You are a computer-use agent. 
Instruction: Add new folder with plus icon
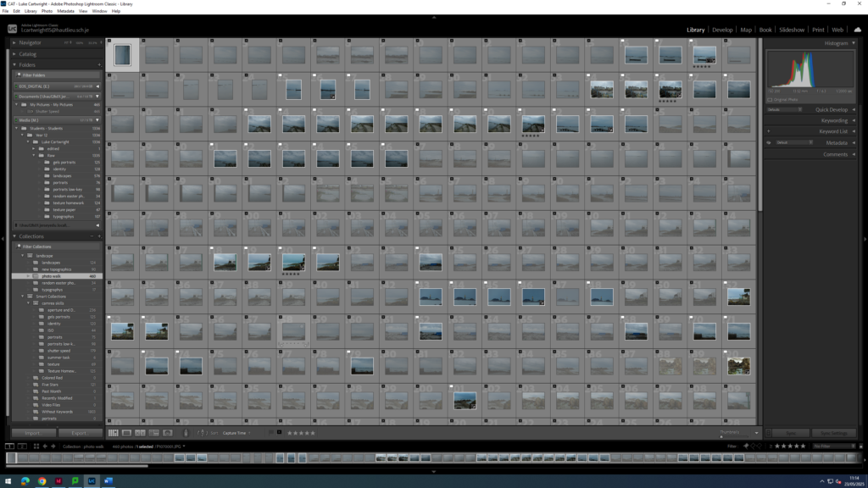coord(99,64)
